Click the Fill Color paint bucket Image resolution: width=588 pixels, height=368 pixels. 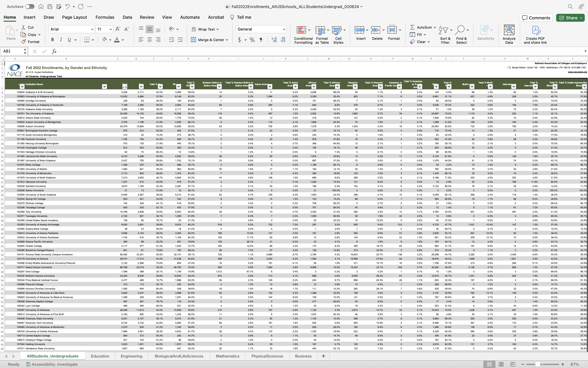[x=105, y=40]
